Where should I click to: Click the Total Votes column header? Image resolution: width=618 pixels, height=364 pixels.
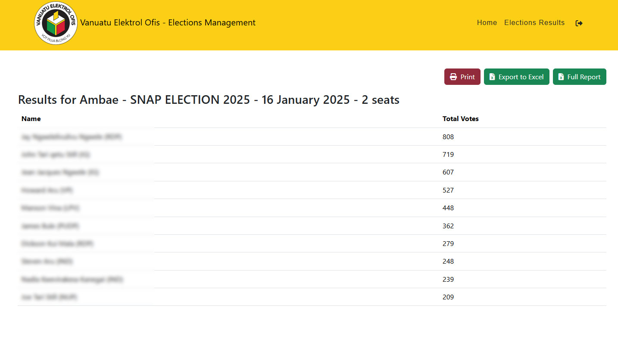tap(460, 119)
